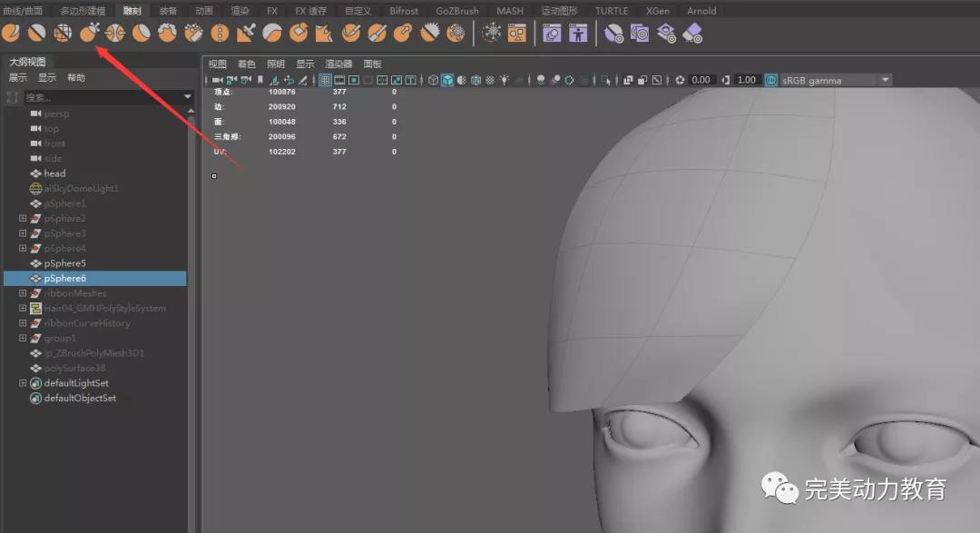The height and width of the screenshot is (533, 980).
Task: Select the Sculpt tool on the shelf
Action: [11, 34]
